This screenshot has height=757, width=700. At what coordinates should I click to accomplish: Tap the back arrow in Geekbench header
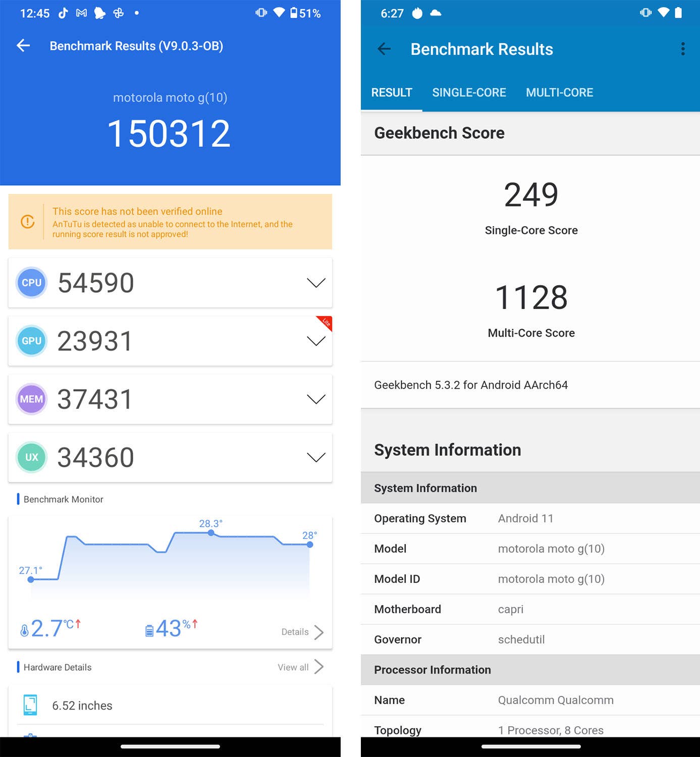(x=385, y=49)
